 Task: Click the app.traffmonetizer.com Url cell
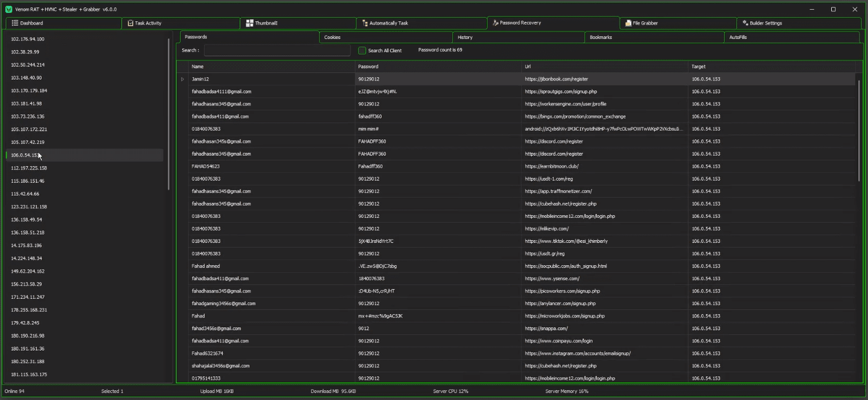[x=605, y=191]
